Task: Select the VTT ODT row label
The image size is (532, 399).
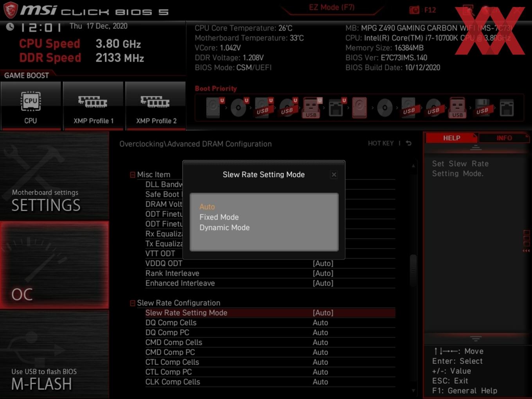Action: [x=160, y=253]
